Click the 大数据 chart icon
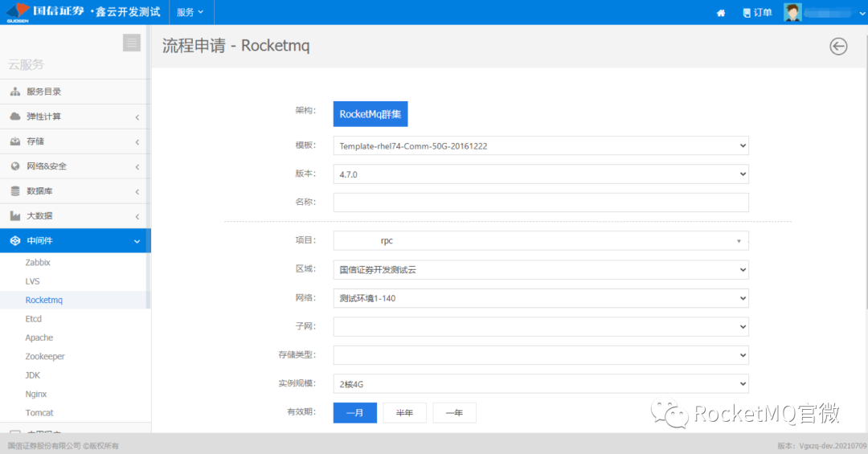The width and height of the screenshot is (868, 454). click(x=15, y=216)
